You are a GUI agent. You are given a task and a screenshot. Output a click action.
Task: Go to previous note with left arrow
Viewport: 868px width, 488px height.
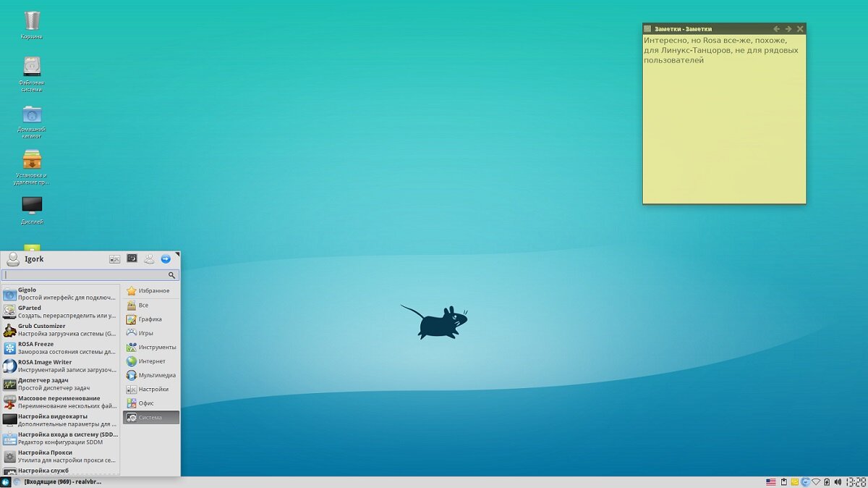pyautogui.click(x=777, y=28)
